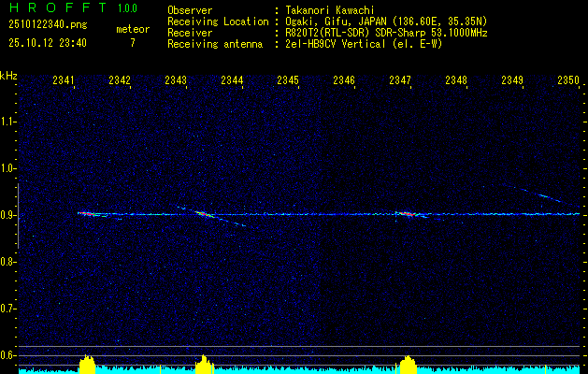Click time marker 2341

65,81
